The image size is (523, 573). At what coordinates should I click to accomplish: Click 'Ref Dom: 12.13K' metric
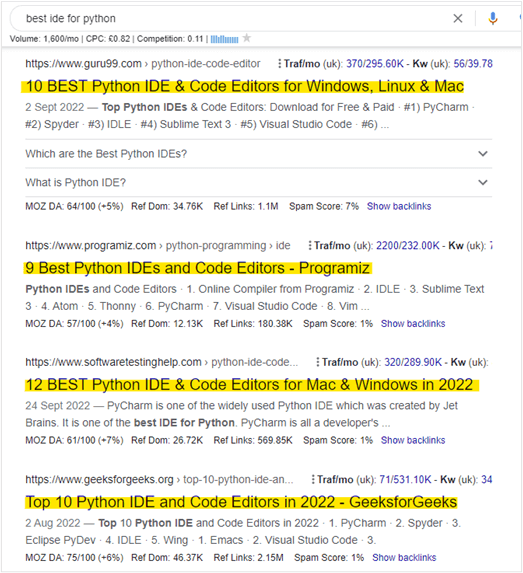coord(167,324)
